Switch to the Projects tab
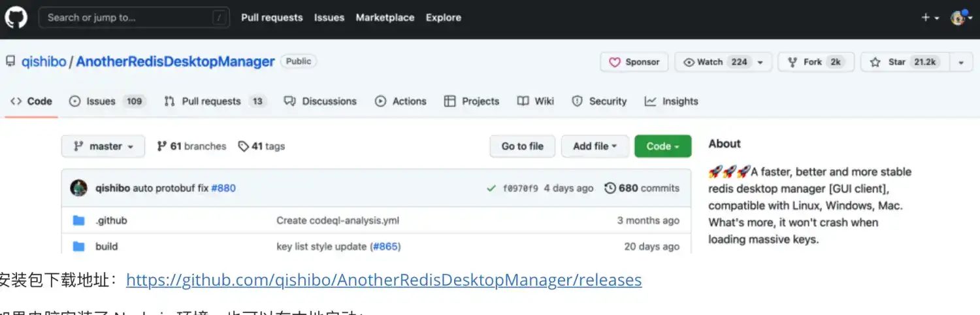The height and width of the screenshot is (315, 980). pyautogui.click(x=471, y=101)
